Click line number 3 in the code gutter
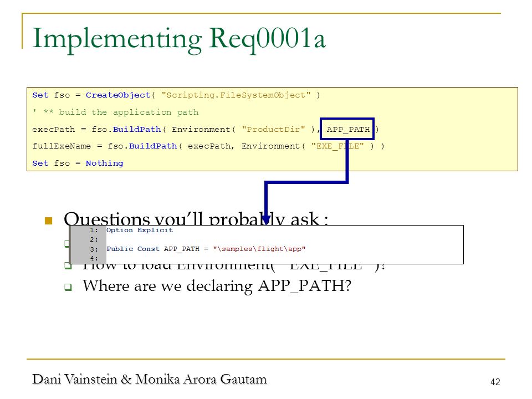This screenshot has height=399, width=532. pos(94,249)
